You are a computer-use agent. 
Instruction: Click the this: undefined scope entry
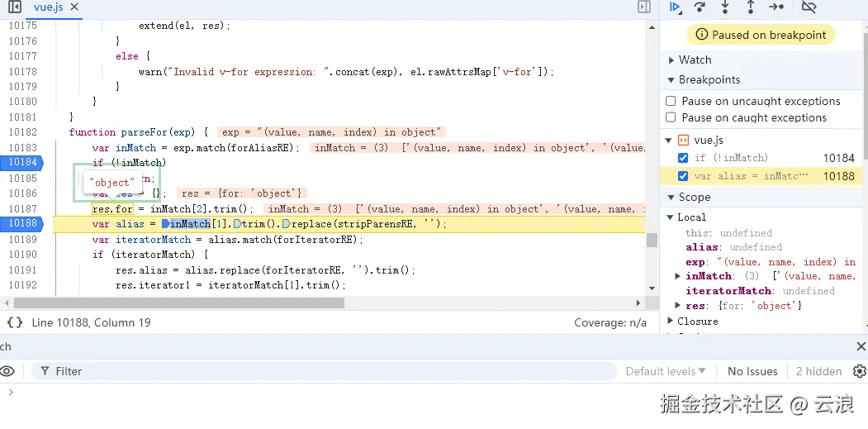pos(728,233)
